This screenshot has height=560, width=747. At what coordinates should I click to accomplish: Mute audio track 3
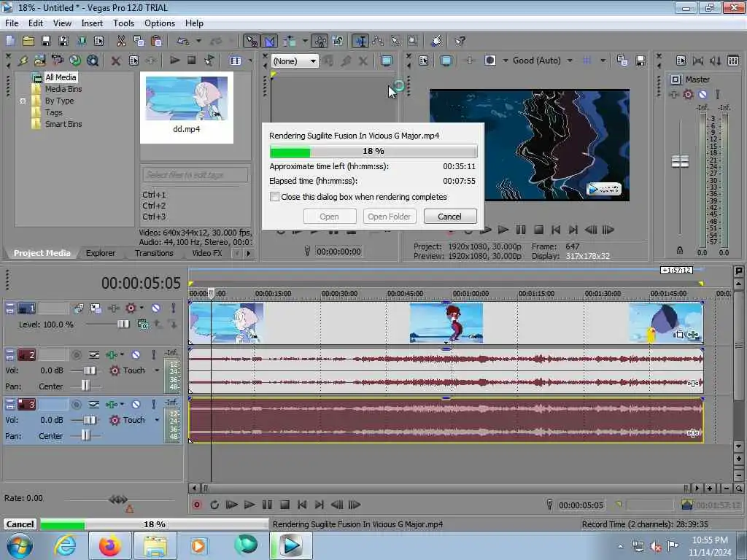pyautogui.click(x=136, y=404)
